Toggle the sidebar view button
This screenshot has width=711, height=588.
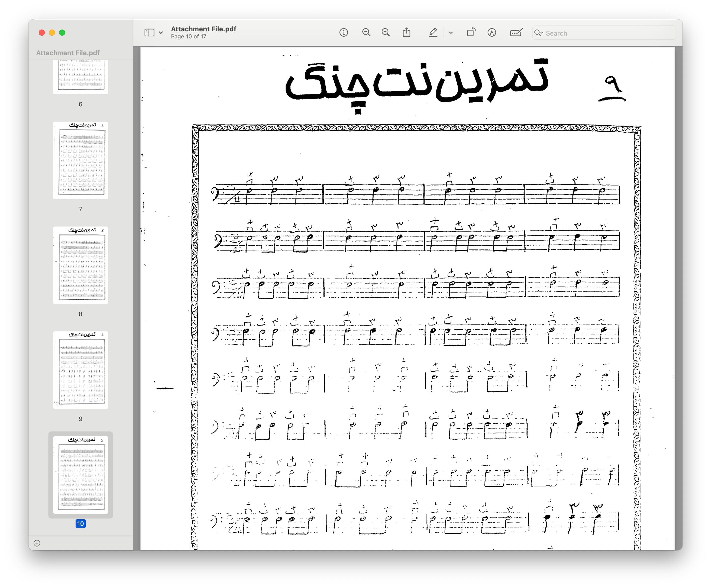coord(149,33)
